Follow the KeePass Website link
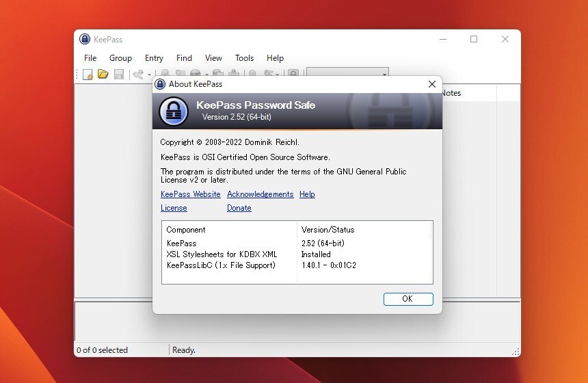588x383 pixels. point(190,194)
